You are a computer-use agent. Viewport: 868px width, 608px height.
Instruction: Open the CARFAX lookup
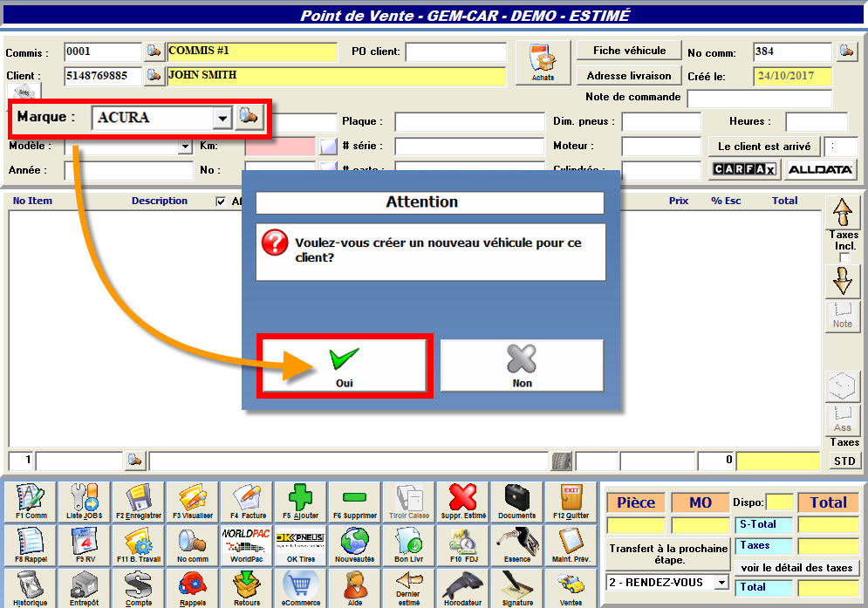coord(744,169)
